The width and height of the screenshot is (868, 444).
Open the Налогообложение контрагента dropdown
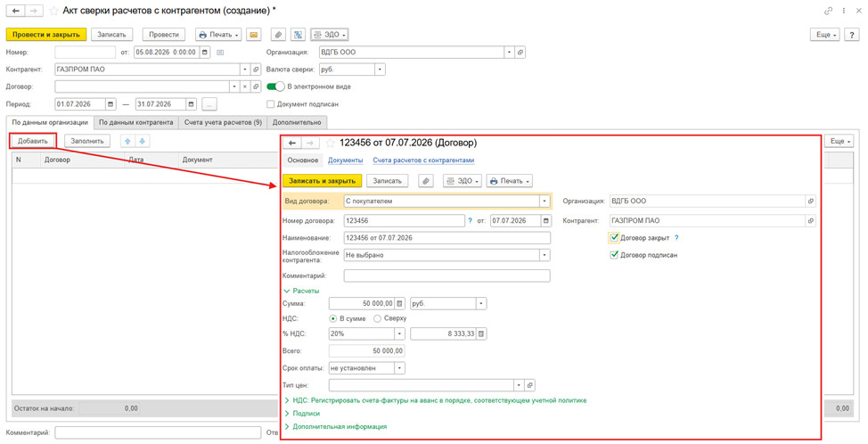(545, 255)
